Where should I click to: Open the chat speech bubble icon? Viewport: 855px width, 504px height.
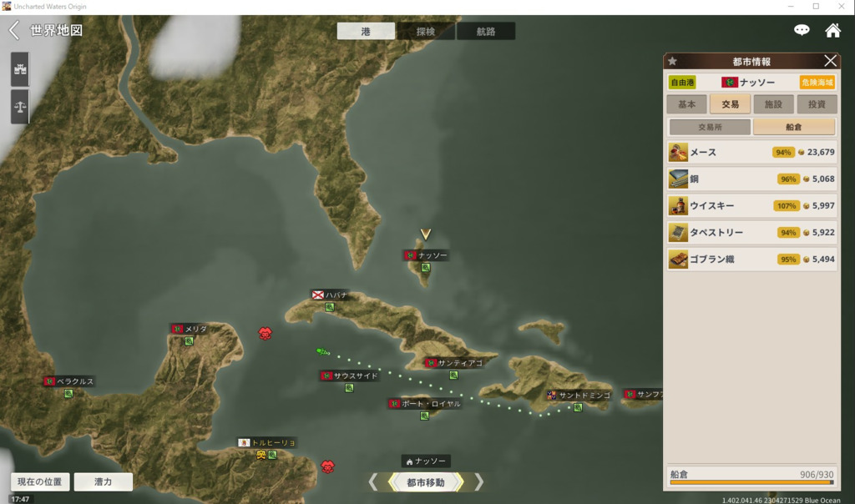click(x=802, y=30)
